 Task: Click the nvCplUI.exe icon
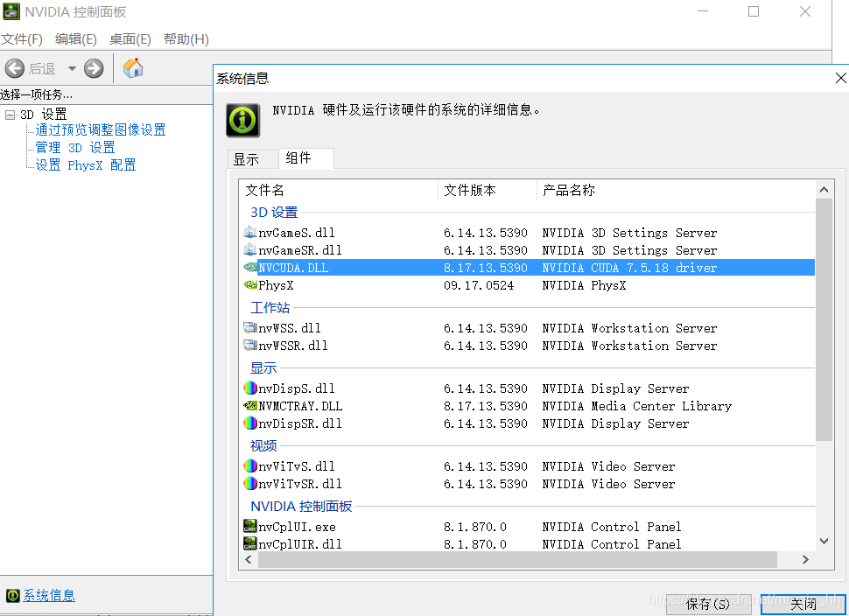click(250, 526)
